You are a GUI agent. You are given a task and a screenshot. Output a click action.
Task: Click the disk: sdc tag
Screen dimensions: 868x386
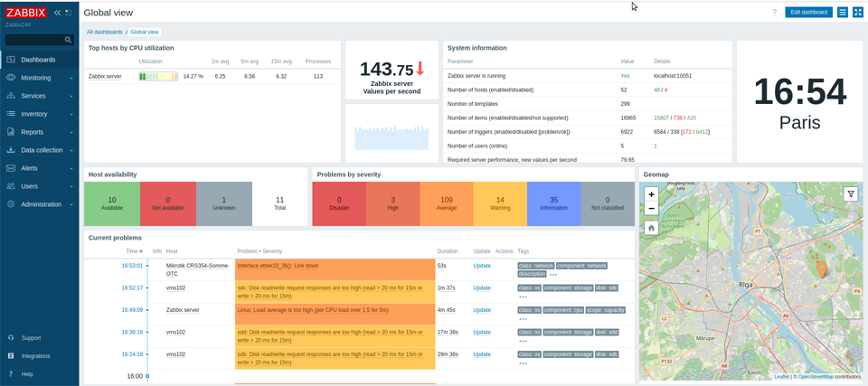click(608, 288)
